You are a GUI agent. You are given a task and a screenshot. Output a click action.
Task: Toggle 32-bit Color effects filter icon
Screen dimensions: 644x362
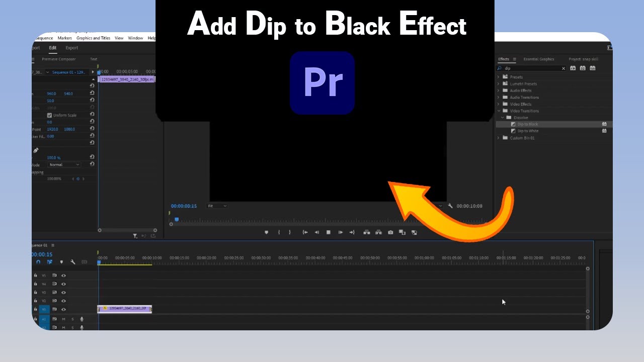pyautogui.click(x=583, y=68)
